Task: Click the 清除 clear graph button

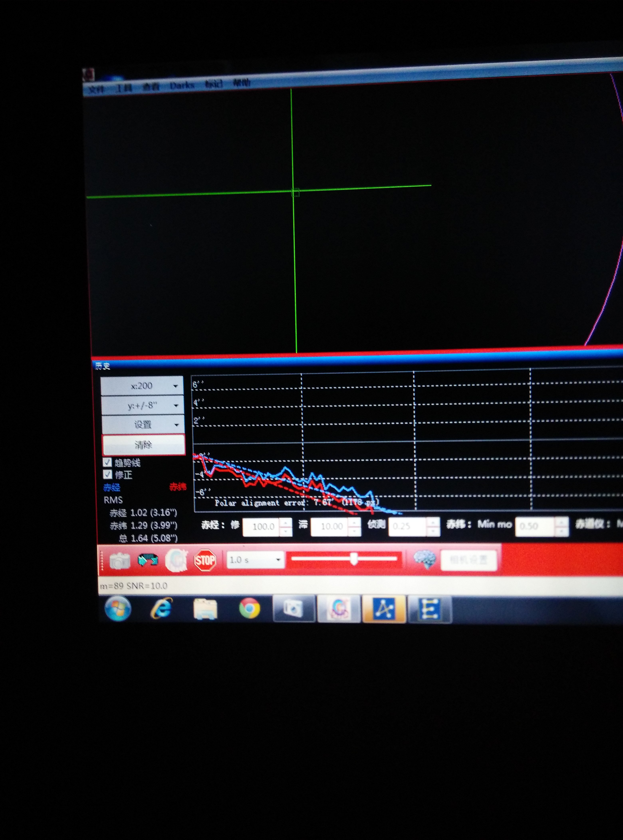Action: tap(143, 445)
